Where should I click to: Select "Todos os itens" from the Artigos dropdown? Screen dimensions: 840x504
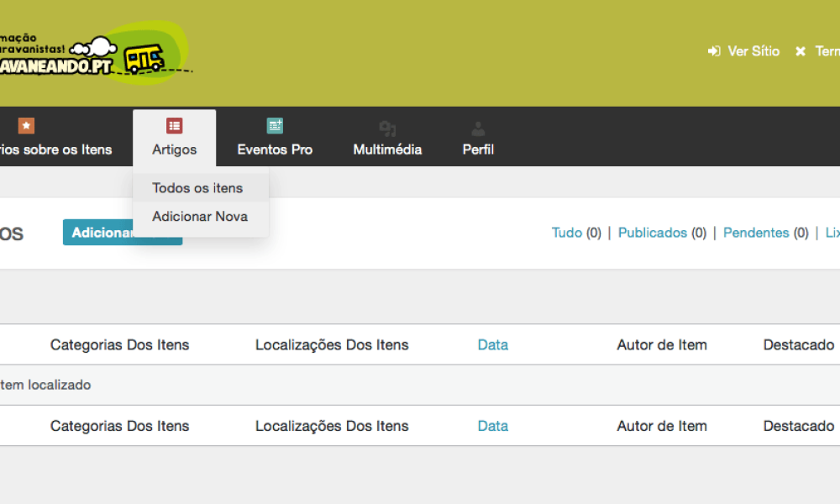point(197,188)
